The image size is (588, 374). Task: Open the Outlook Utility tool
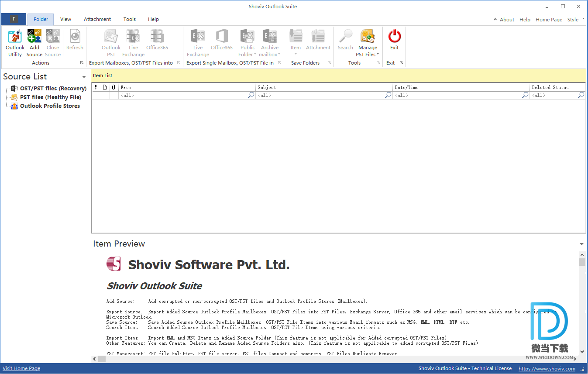point(15,43)
